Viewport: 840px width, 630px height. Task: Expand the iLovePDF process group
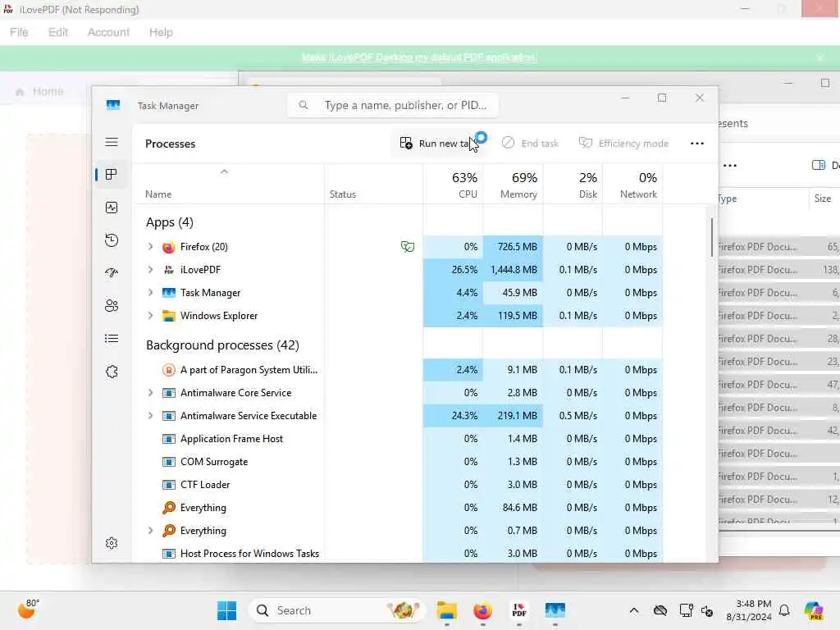[151, 269]
